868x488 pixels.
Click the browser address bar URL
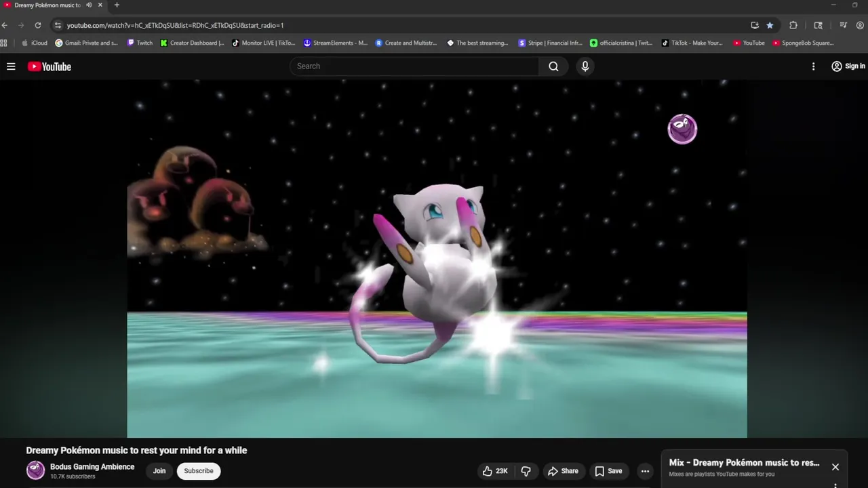click(x=175, y=25)
